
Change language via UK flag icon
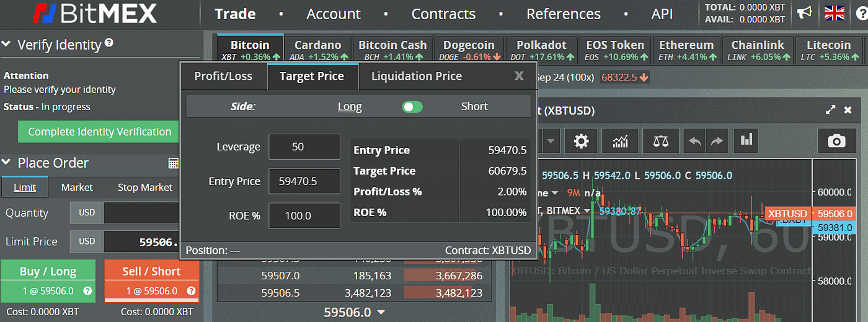click(835, 13)
